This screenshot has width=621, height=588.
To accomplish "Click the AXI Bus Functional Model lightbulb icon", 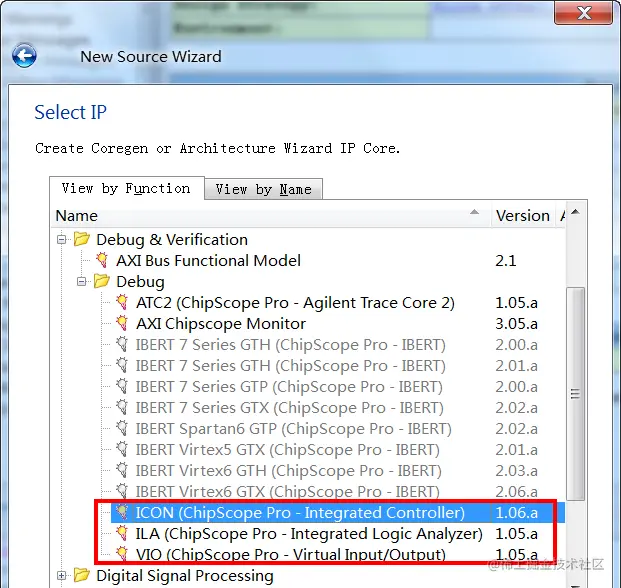I will pyautogui.click(x=102, y=260).
